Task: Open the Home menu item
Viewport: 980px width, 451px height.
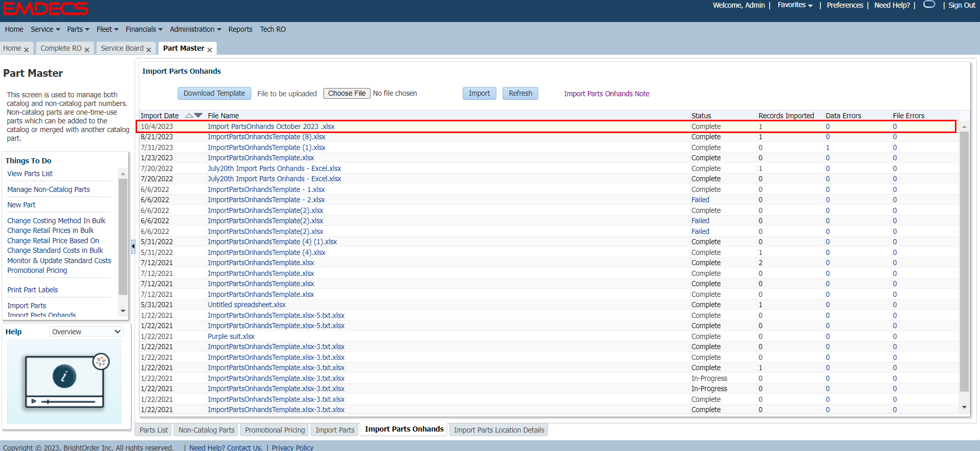Action: click(14, 29)
